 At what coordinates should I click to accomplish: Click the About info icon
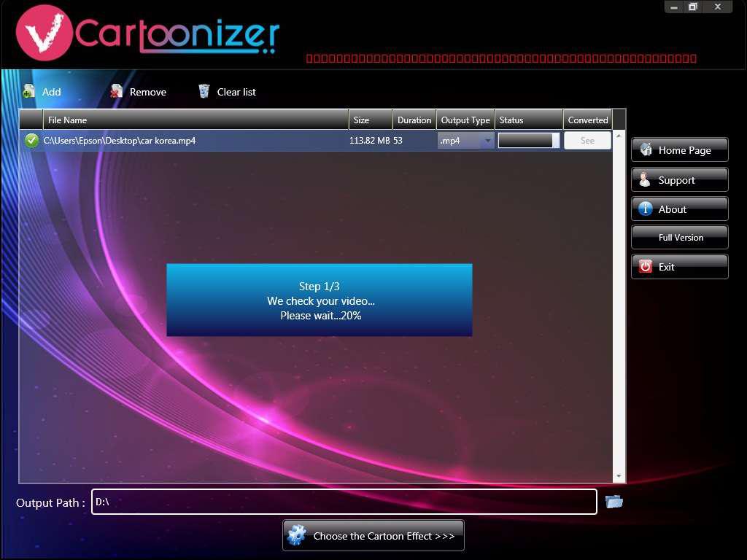click(645, 208)
